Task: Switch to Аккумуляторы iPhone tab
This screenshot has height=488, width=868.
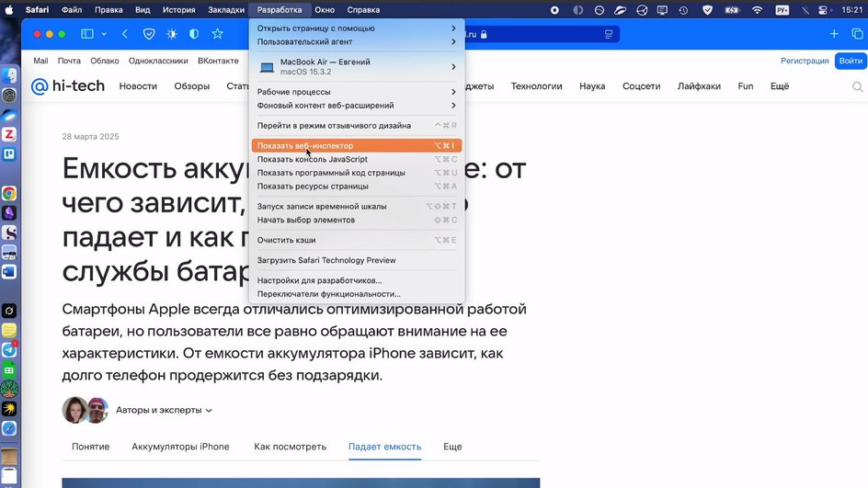Action: pos(180,447)
